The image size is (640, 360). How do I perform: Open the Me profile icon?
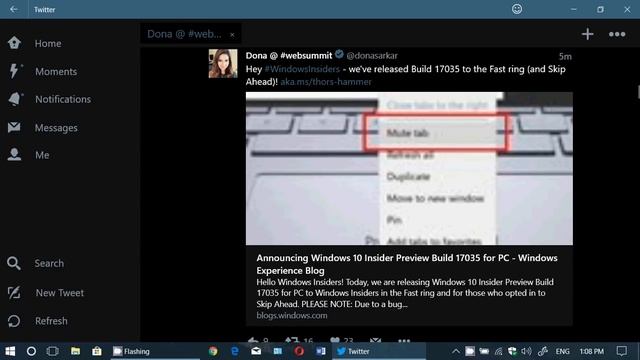tap(14, 155)
